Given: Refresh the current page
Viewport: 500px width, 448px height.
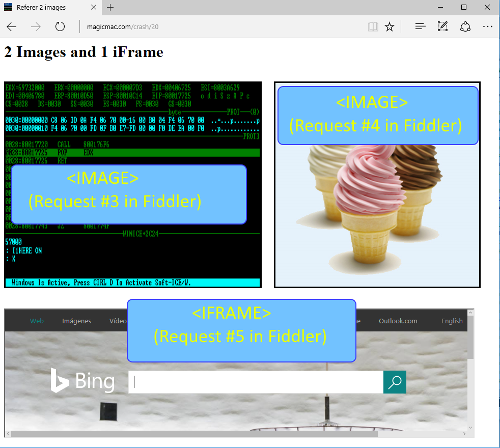Looking at the screenshot, I should click(x=60, y=27).
